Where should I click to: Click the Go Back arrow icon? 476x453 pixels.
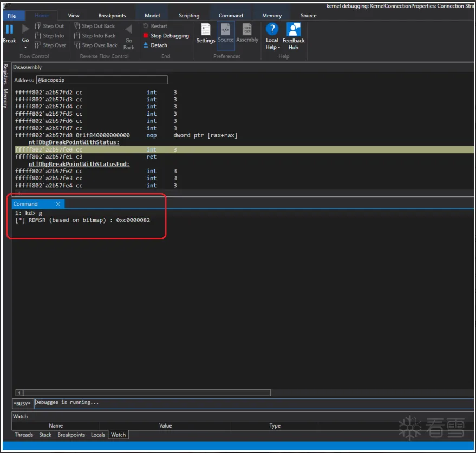[129, 29]
